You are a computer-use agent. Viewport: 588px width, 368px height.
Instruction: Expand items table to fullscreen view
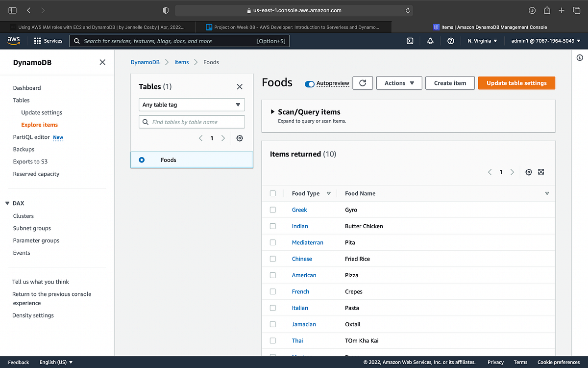[541, 172]
